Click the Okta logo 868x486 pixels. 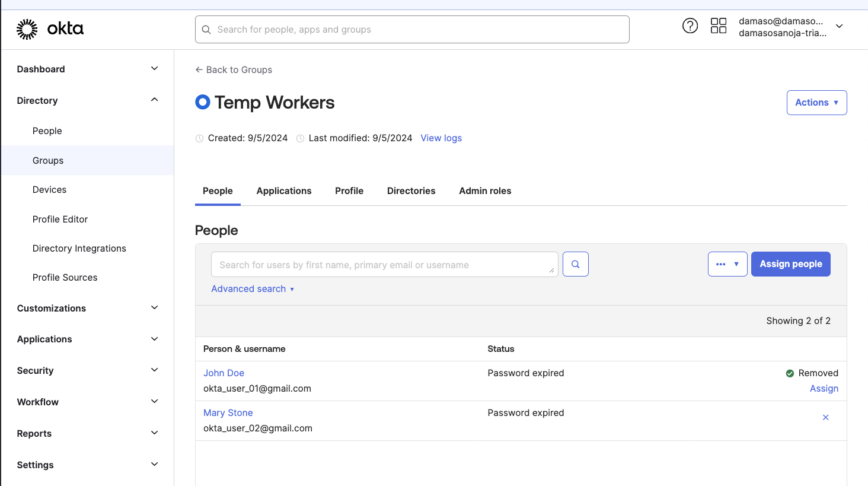click(50, 28)
